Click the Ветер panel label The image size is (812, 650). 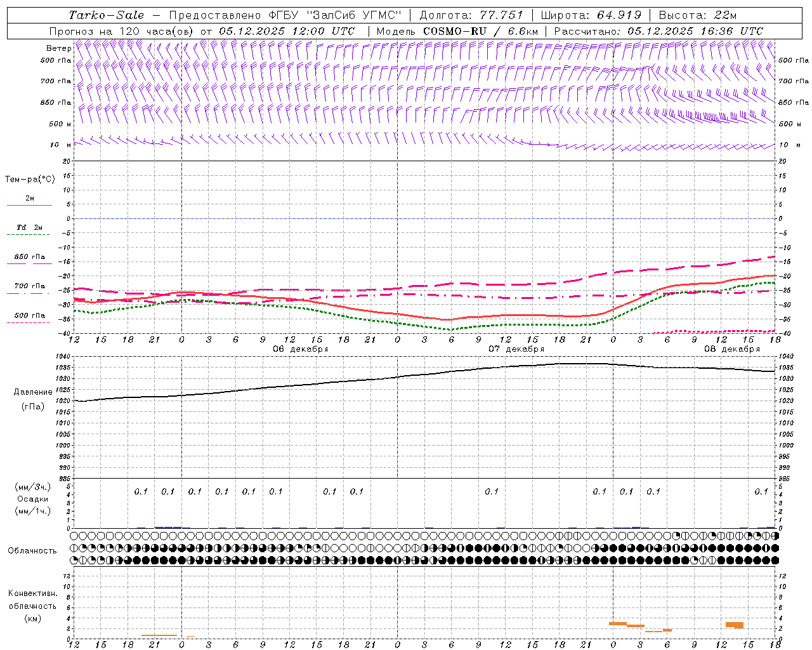tap(58, 48)
